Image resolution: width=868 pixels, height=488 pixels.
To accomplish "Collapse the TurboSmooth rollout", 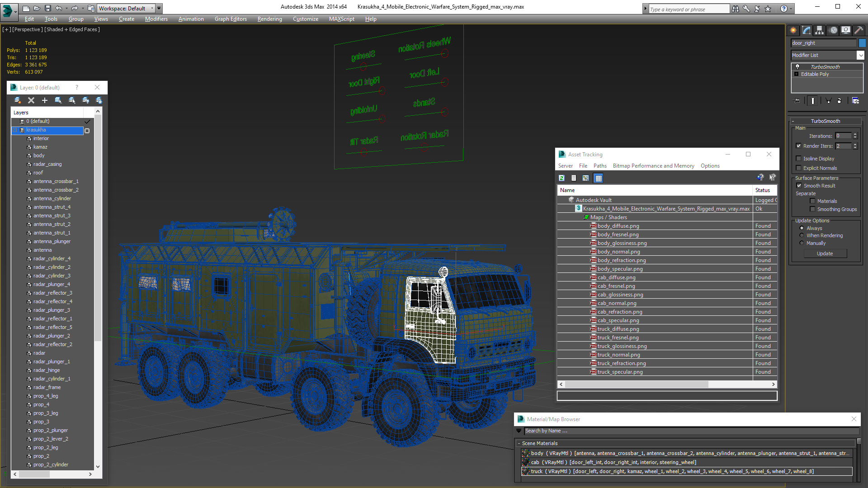I will [826, 121].
